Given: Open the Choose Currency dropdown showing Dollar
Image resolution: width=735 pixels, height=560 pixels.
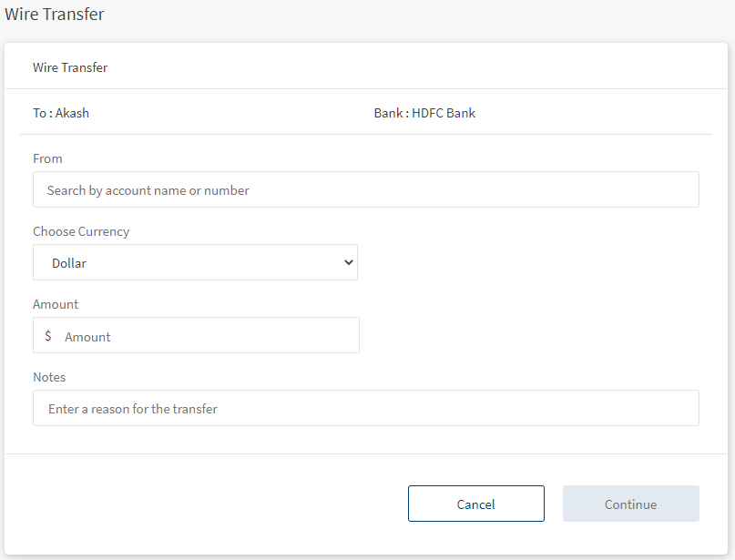Looking at the screenshot, I should [195, 262].
